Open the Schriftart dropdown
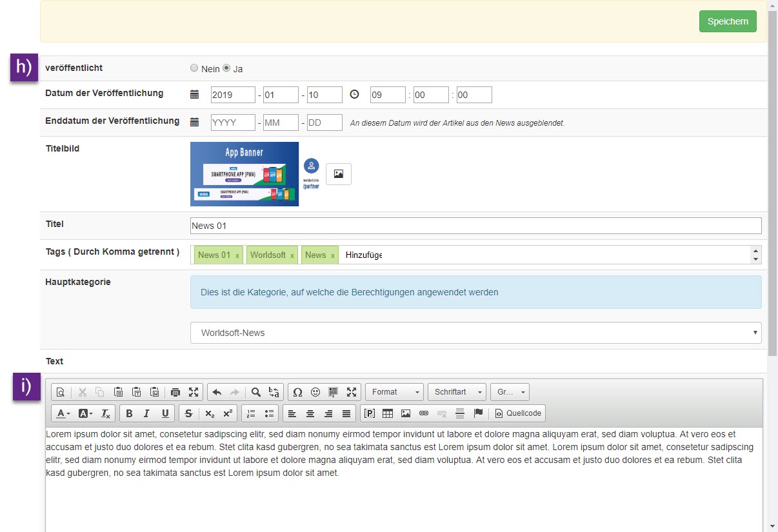The width and height of the screenshot is (778, 532). [456, 391]
